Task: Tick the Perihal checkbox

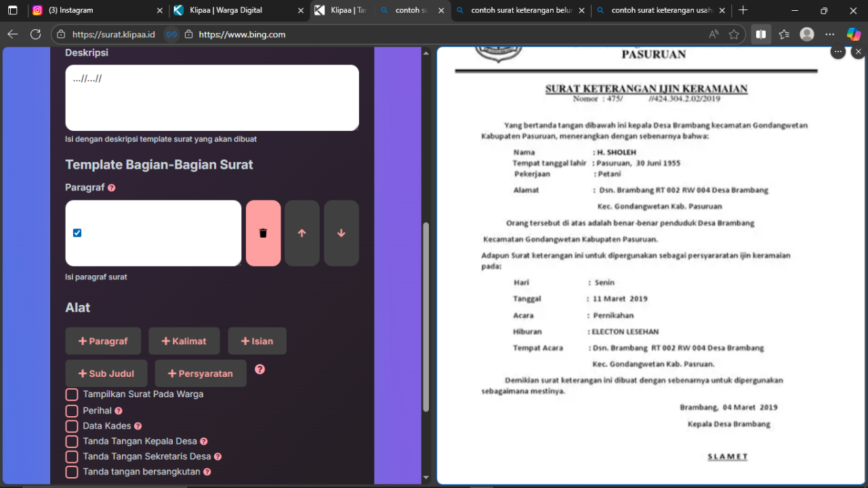Action: click(72, 411)
